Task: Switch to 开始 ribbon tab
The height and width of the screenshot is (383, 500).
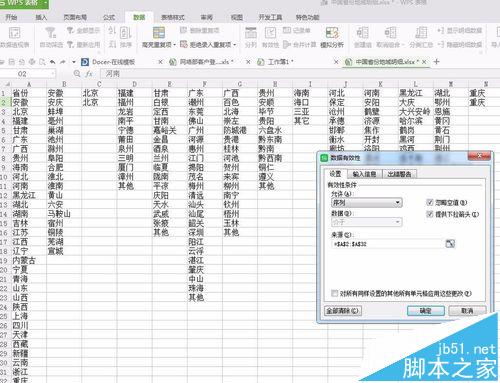Action: click(11, 17)
